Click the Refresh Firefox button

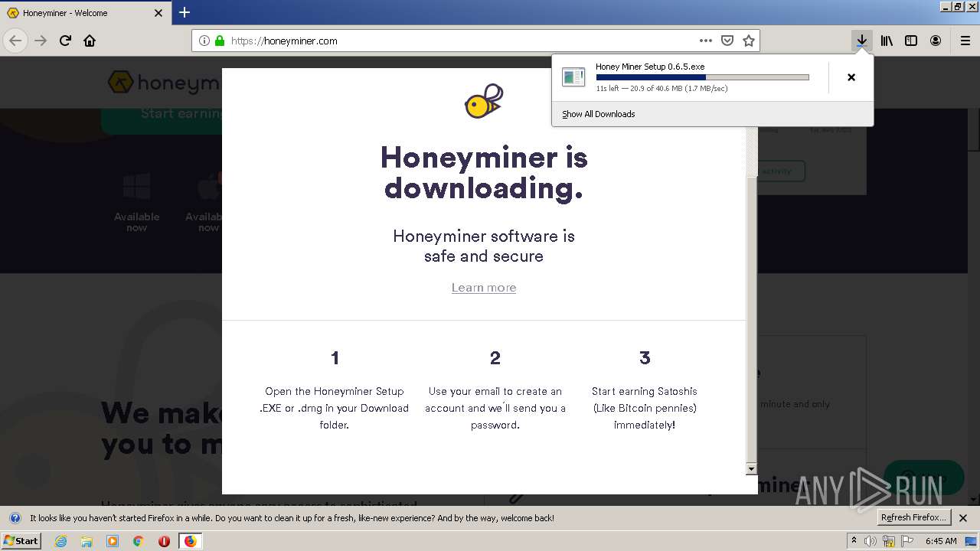click(x=914, y=517)
